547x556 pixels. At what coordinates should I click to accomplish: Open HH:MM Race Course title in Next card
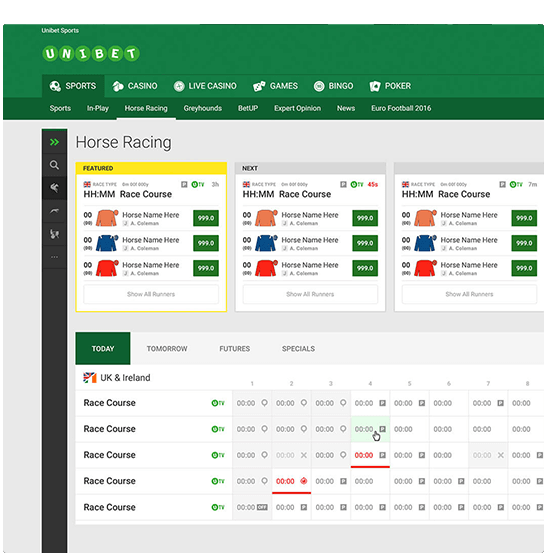[x=287, y=194]
